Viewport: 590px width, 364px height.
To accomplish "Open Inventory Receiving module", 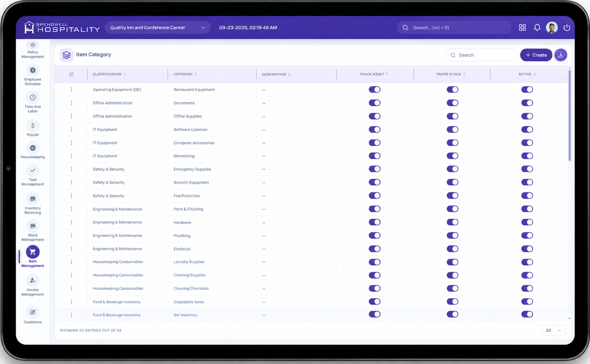I will point(33,204).
